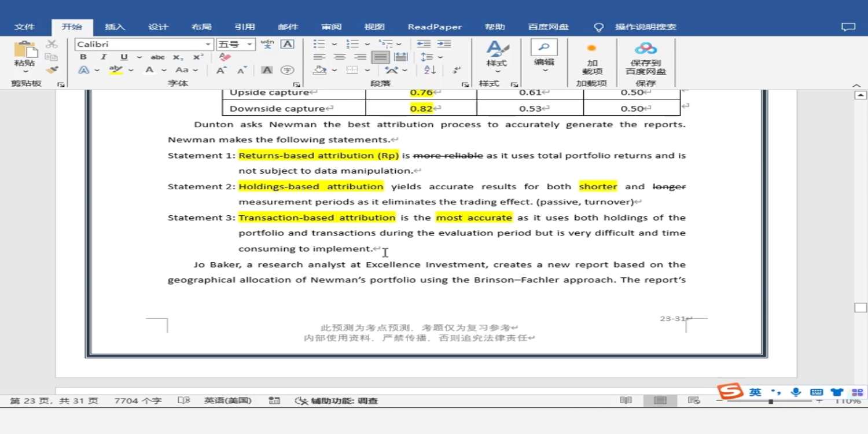Expand the Calibri font name dropdown
Screen dimensions: 868x434
point(208,45)
